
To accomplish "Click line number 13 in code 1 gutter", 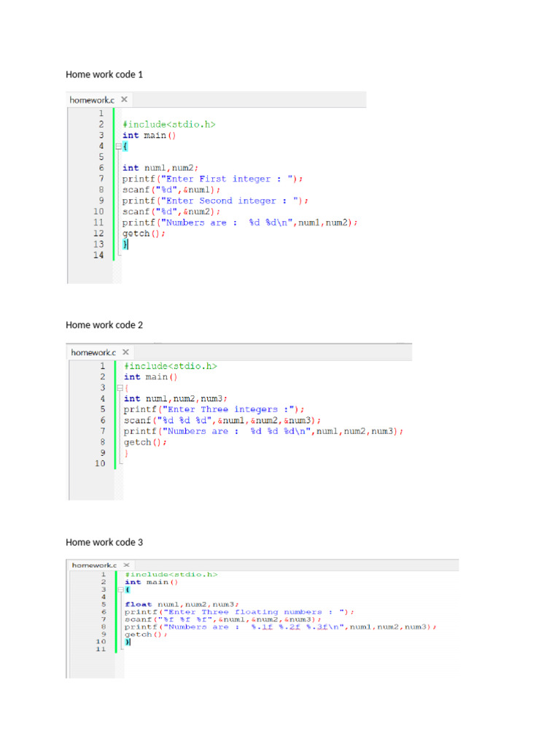I will [98, 244].
